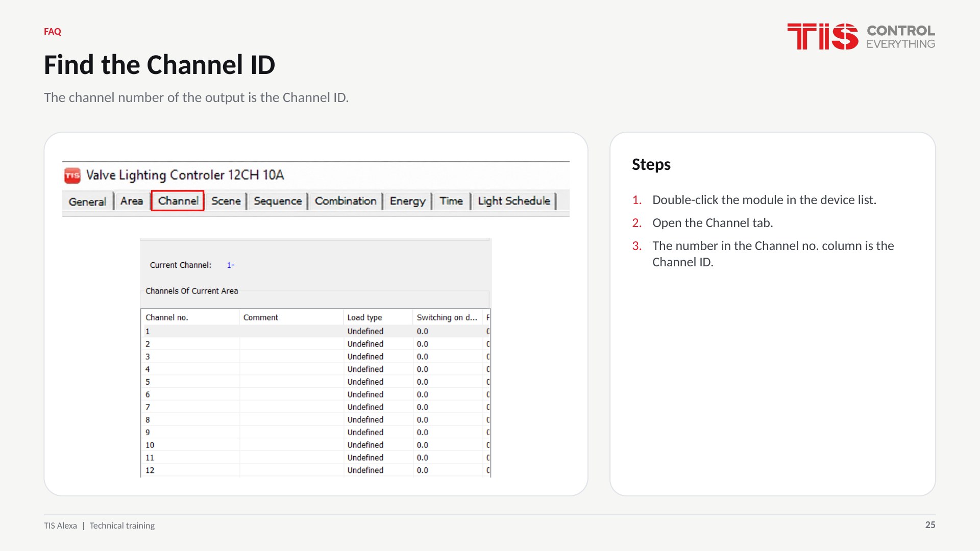The height and width of the screenshot is (551, 980).
Task: Click the Switching on d... column header
Action: coord(448,317)
